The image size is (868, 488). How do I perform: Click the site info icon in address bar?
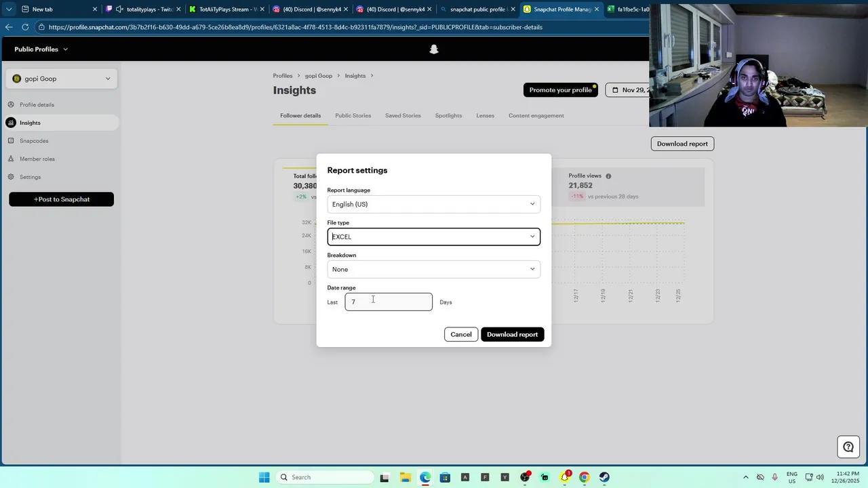[41, 27]
